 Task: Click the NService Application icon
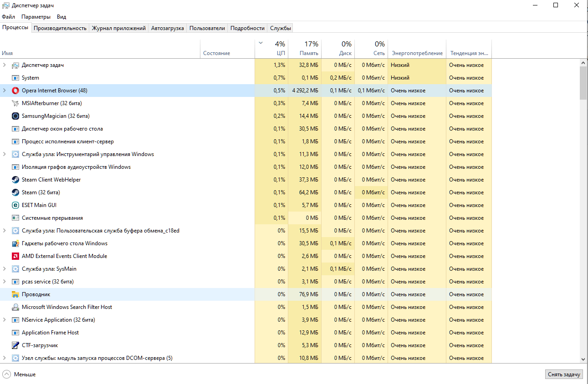(x=15, y=320)
